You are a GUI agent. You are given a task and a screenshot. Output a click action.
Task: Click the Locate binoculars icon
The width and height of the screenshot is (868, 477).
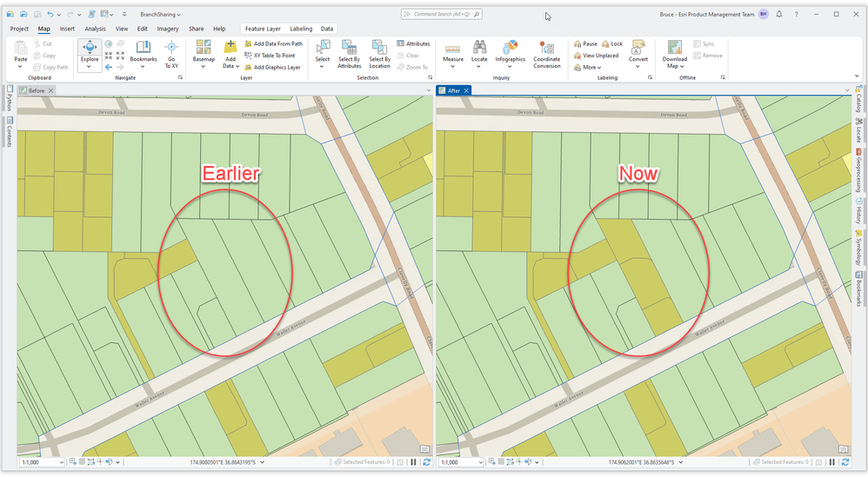click(x=479, y=48)
